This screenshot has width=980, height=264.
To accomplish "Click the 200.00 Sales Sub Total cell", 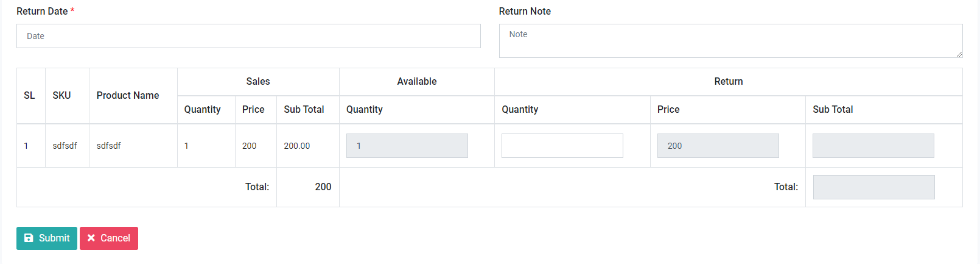I will coord(297,146).
